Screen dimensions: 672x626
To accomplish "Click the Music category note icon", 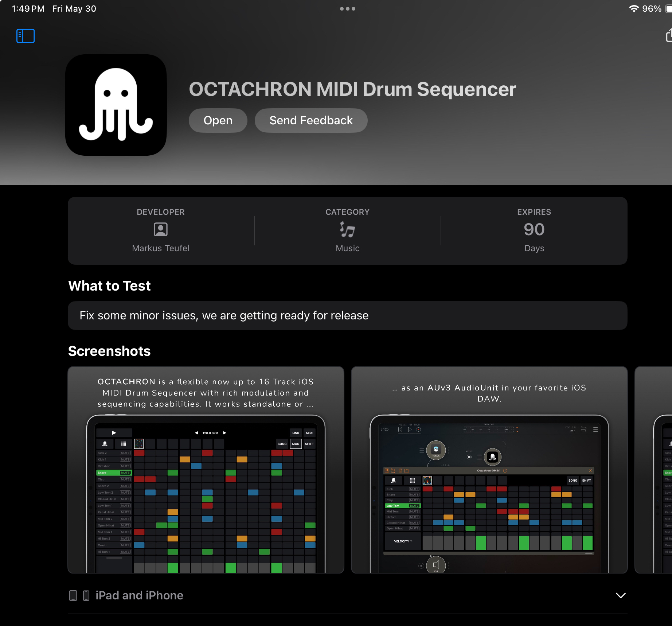I will tap(347, 230).
